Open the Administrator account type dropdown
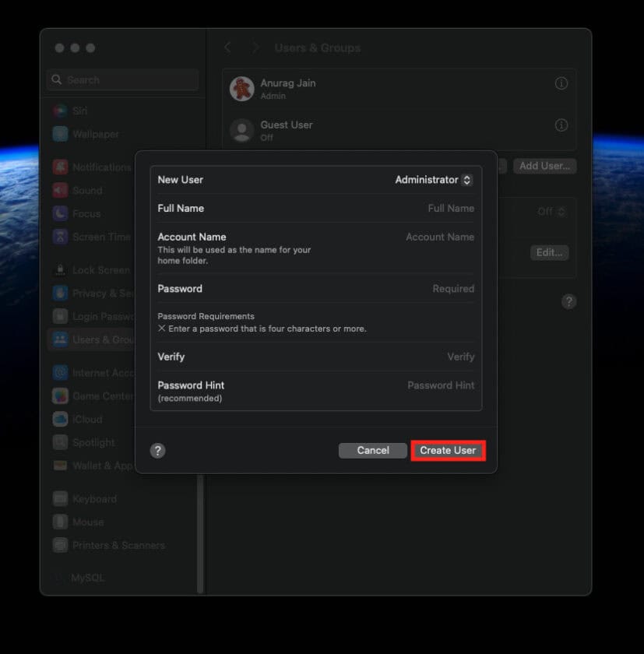The image size is (644, 654). (x=434, y=180)
